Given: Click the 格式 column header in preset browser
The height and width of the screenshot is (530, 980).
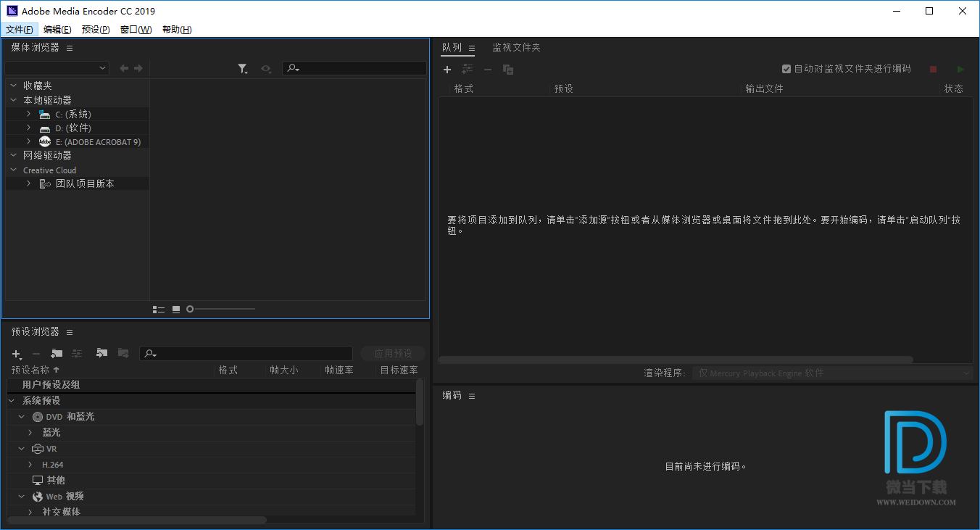Looking at the screenshot, I should point(228,370).
